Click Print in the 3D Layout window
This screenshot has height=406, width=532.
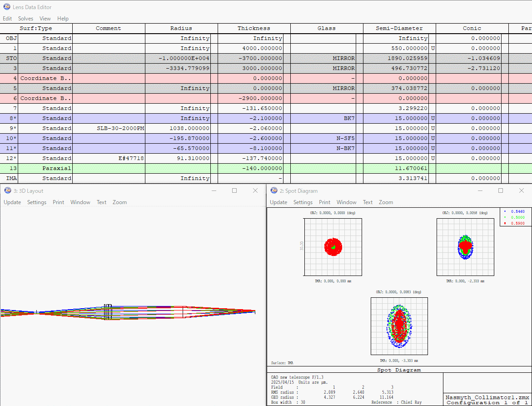coord(58,202)
